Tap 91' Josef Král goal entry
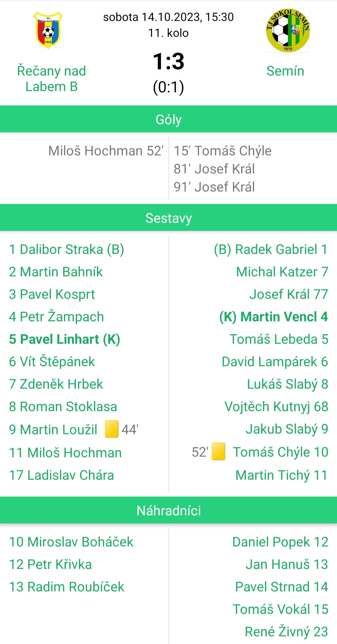This screenshot has width=337, height=644. [214, 187]
